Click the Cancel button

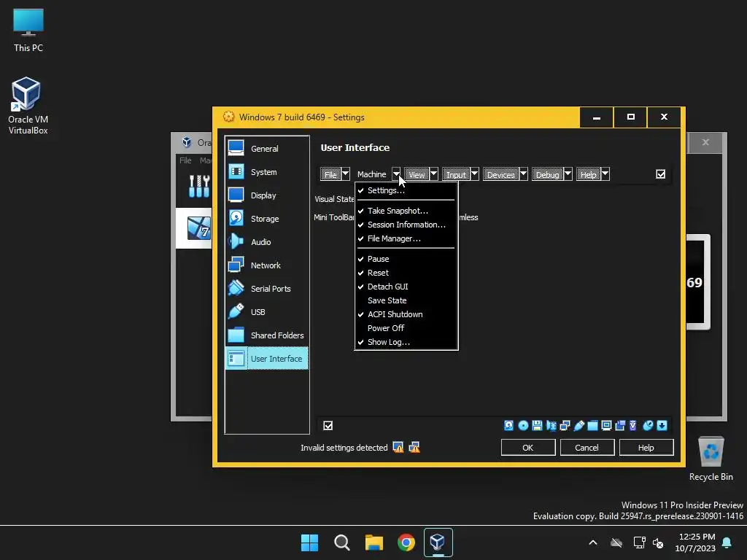587,448
